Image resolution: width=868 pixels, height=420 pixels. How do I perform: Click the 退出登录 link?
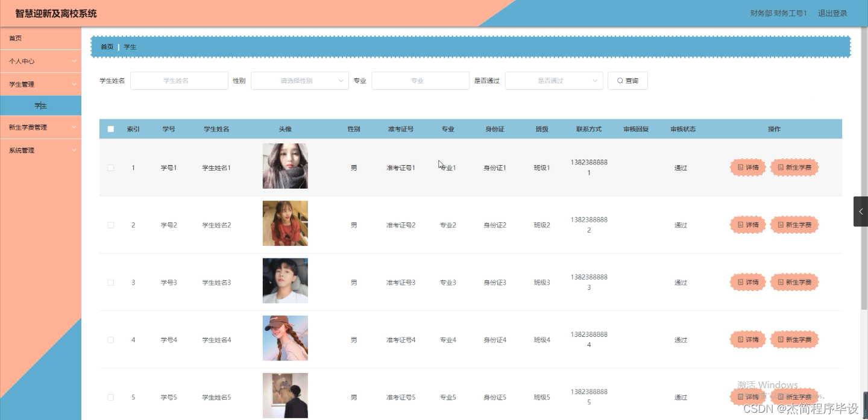[832, 13]
